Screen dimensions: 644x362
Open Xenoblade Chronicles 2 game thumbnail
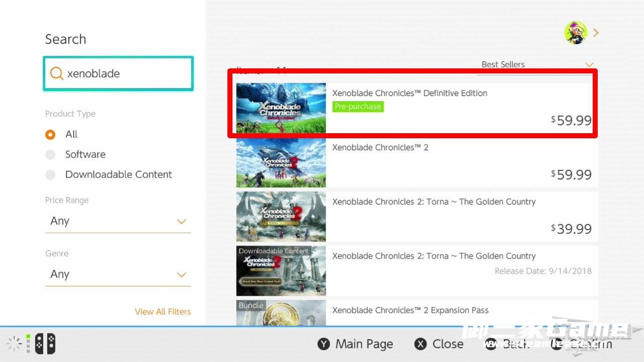[281, 163]
